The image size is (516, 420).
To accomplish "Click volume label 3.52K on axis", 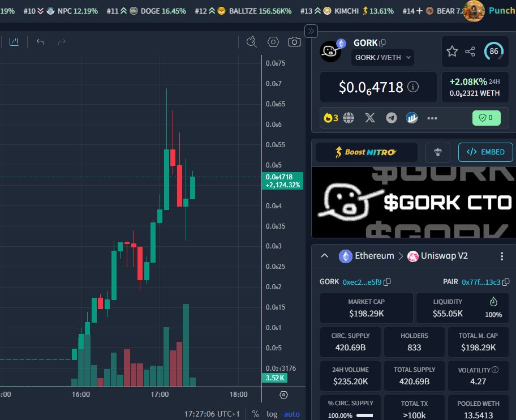I will (x=274, y=378).
